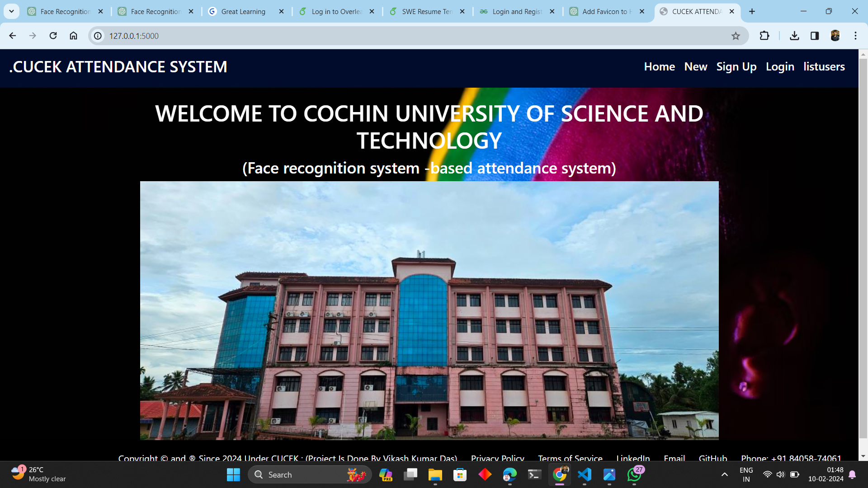
Task: Toggle the browser side panel icon
Action: [x=815, y=36]
